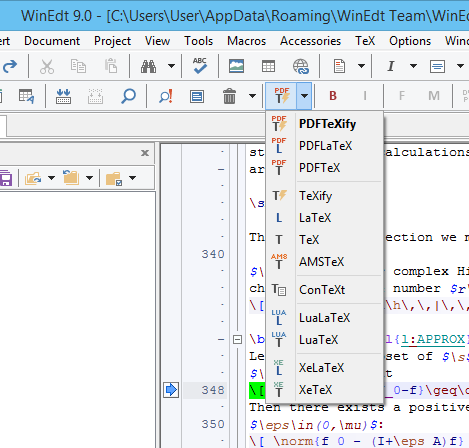Run the ABC spell check
Screen dimensions: 469x448
click(200, 66)
